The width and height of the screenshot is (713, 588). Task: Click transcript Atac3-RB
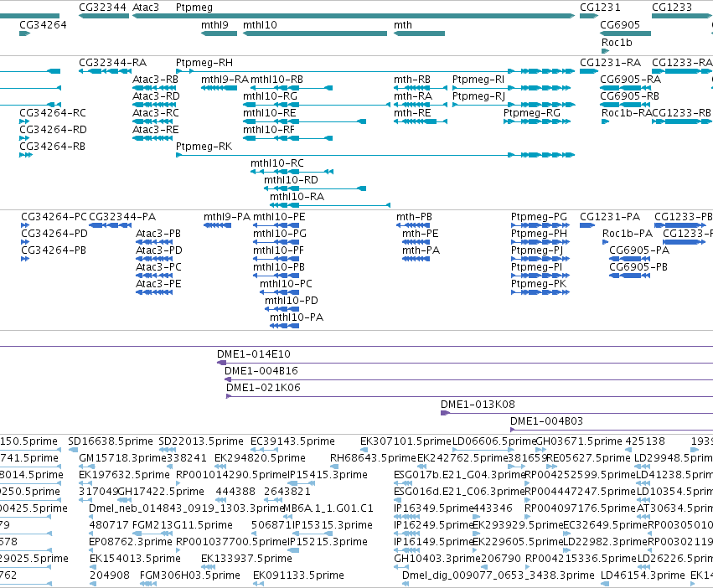[152, 88]
